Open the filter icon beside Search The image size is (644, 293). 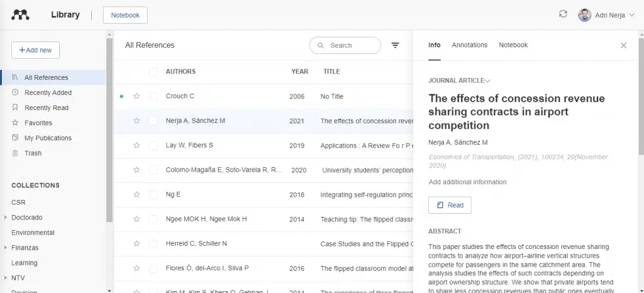pyautogui.click(x=395, y=45)
